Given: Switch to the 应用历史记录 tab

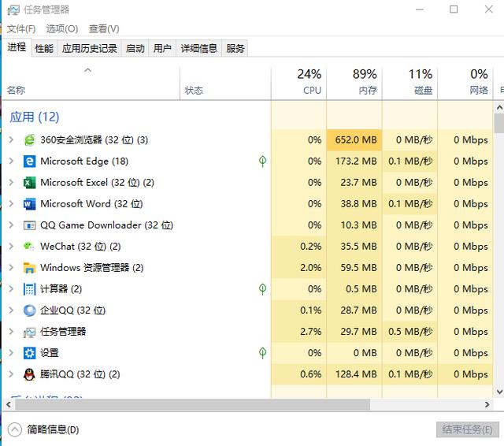Looking at the screenshot, I should (89, 49).
